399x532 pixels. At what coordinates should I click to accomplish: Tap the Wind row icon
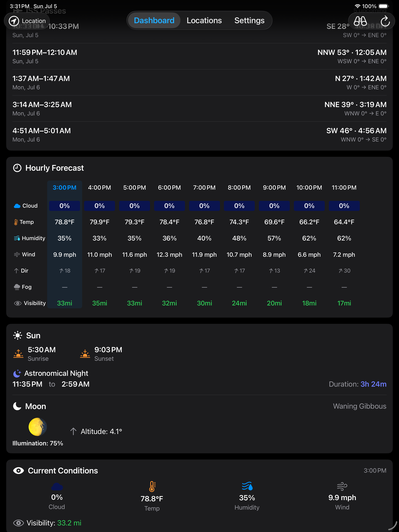pos(17,254)
